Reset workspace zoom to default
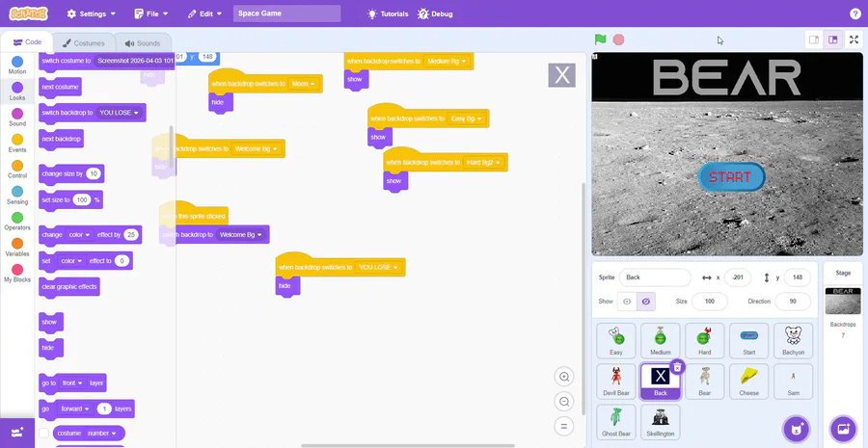This screenshot has height=448, width=868. pyautogui.click(x=564, y=426)
